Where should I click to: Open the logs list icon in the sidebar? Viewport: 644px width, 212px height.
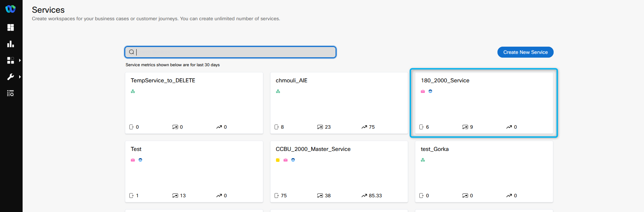point(11,93)
